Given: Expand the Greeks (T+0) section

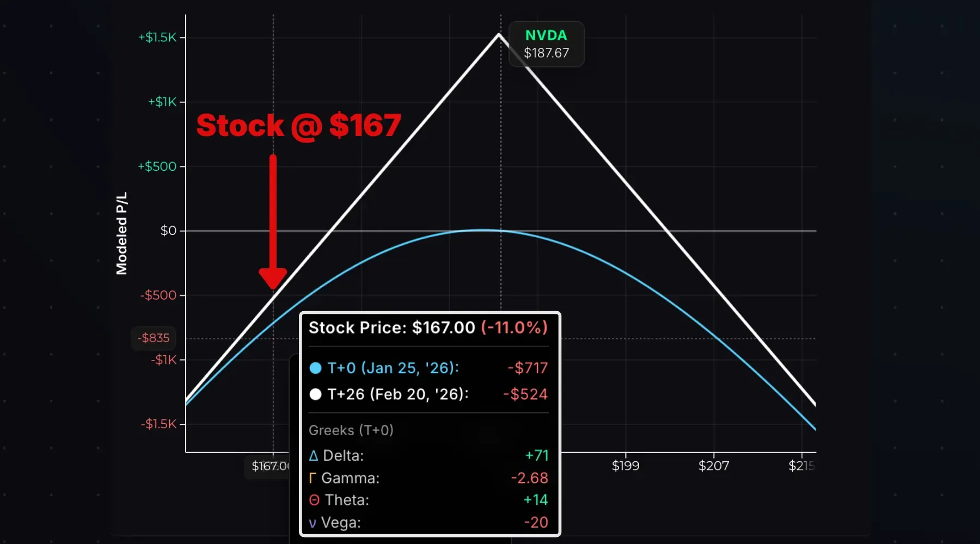Looking at the screenshot, I should [x=351, y=430].
